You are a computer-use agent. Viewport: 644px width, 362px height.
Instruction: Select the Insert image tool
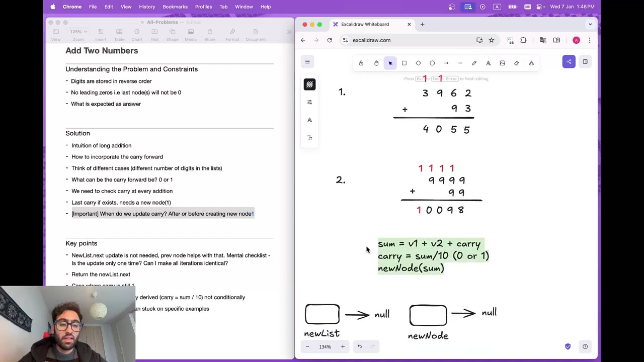pos(502,63)
